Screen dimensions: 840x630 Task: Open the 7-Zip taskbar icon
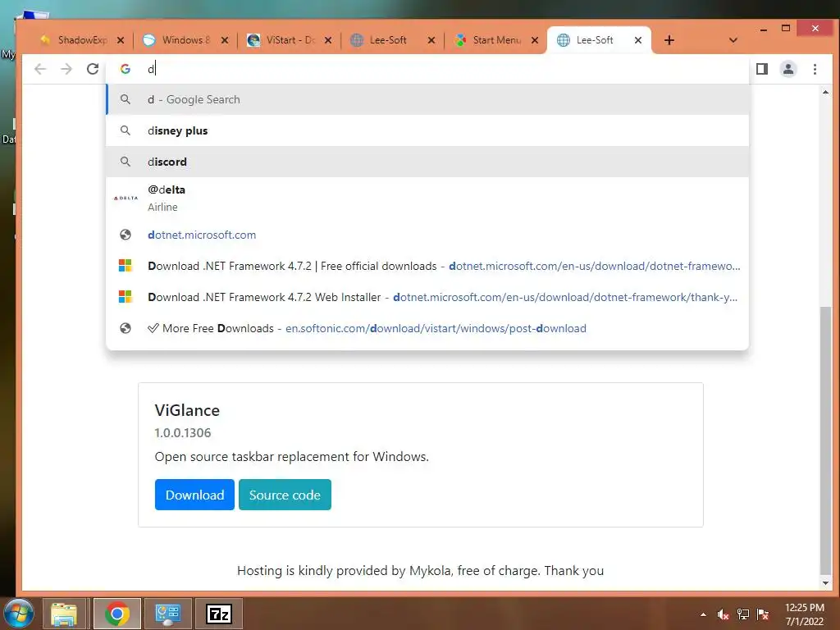pyautogui.click(x=218, y=614)
